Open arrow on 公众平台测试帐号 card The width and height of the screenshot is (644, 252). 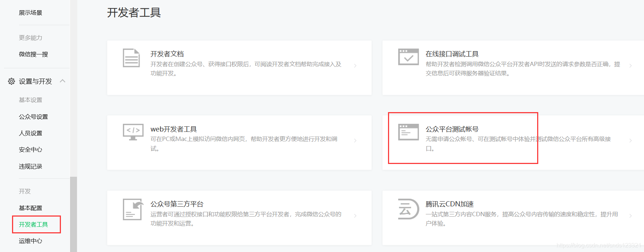tap(631, 141)
